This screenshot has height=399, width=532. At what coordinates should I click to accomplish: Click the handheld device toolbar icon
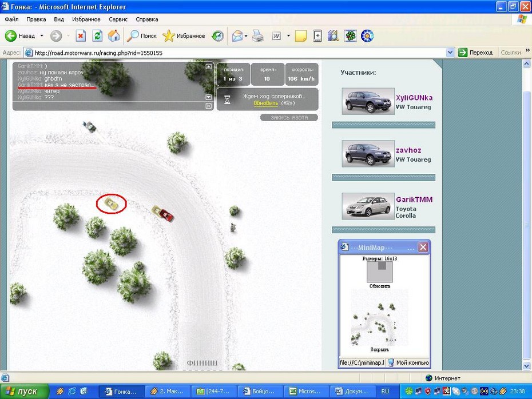(317, 35)
